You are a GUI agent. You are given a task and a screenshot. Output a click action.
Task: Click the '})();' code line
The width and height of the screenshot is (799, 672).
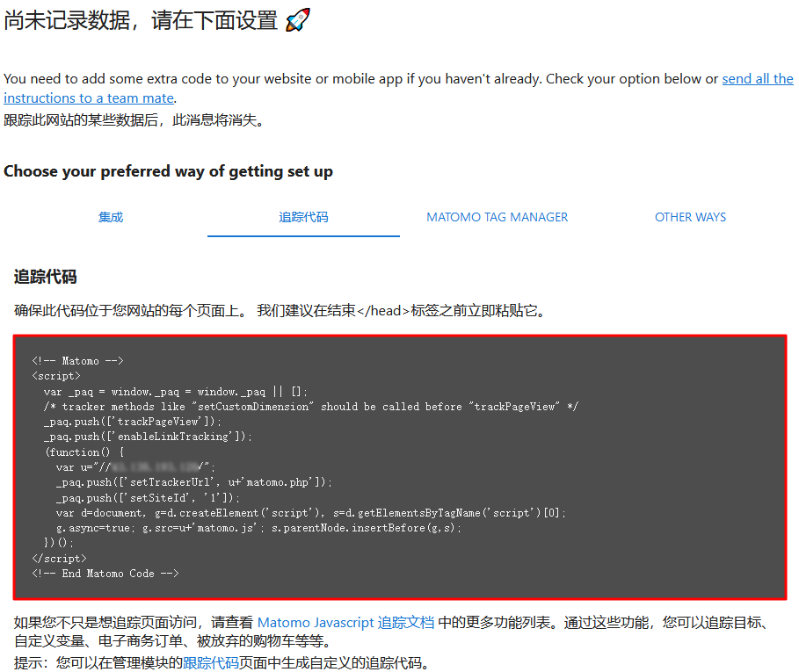(x=59, y=543)
